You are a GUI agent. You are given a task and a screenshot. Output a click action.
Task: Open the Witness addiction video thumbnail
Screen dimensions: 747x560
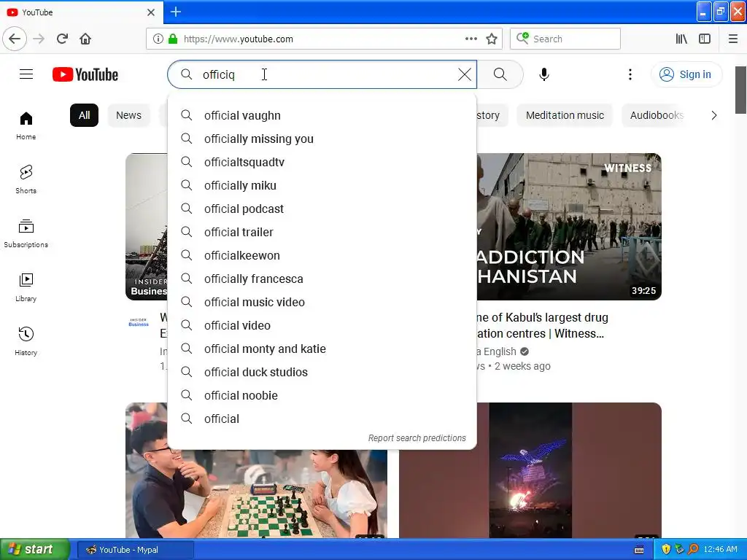click(x=569, y=227)
